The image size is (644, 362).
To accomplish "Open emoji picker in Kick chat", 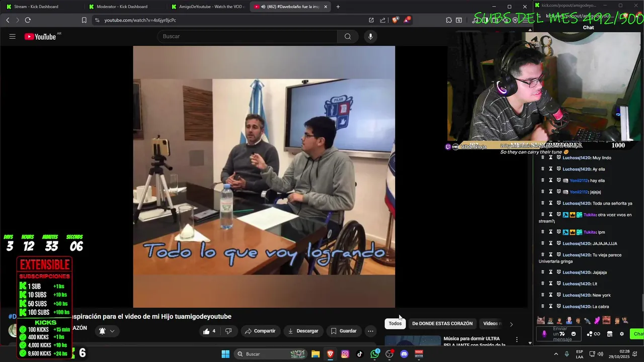I will click(574, 334).
